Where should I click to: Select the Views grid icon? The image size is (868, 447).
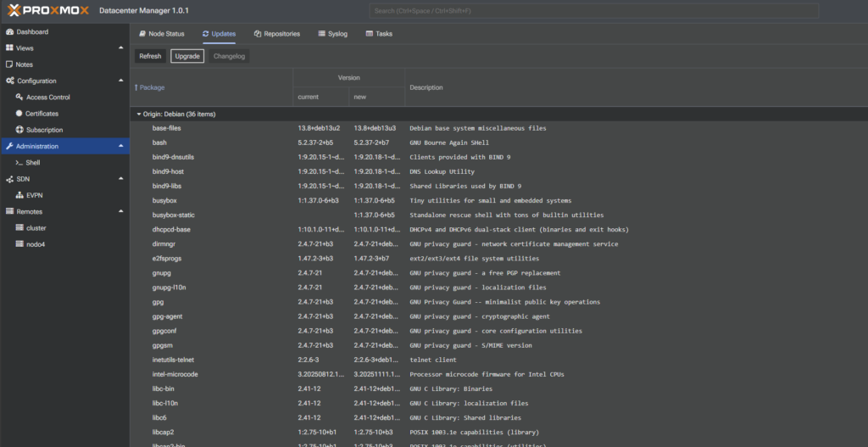(x=9, y=48)
